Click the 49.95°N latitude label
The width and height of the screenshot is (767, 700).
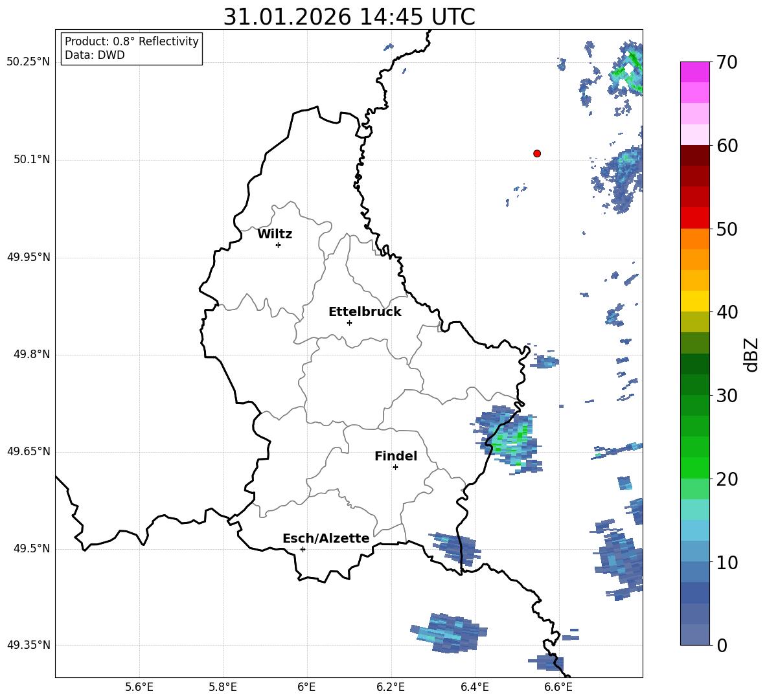29,257
